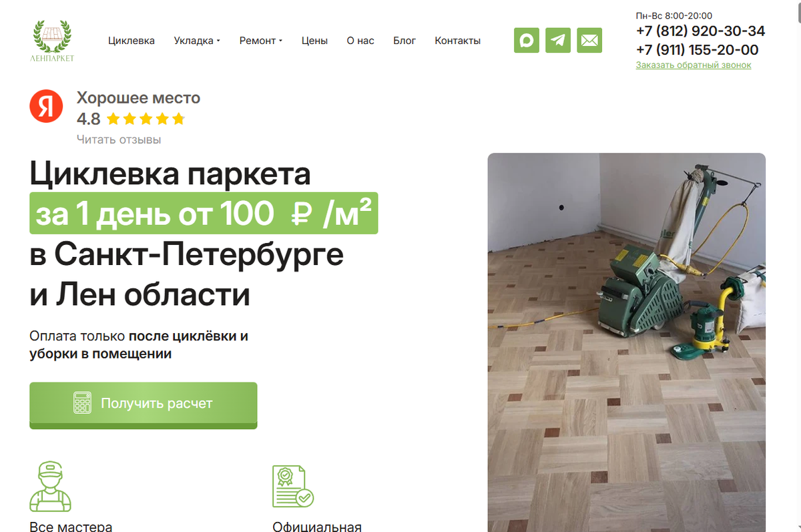Open the "Циклевка" menu item
This screenshot has width=801, height=532.
[131, 41]
